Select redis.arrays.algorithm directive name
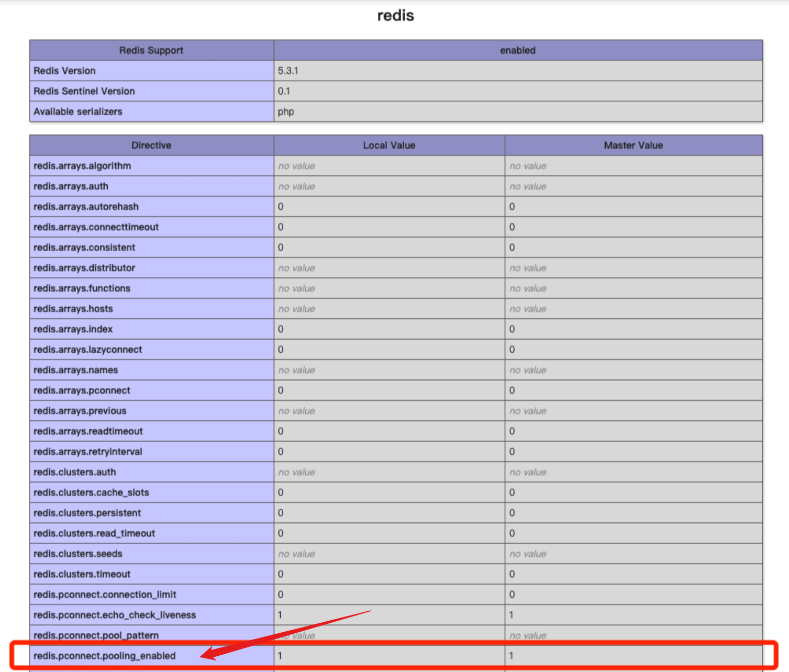This screenshot has height=672, width=789. [x=82, y=166]
